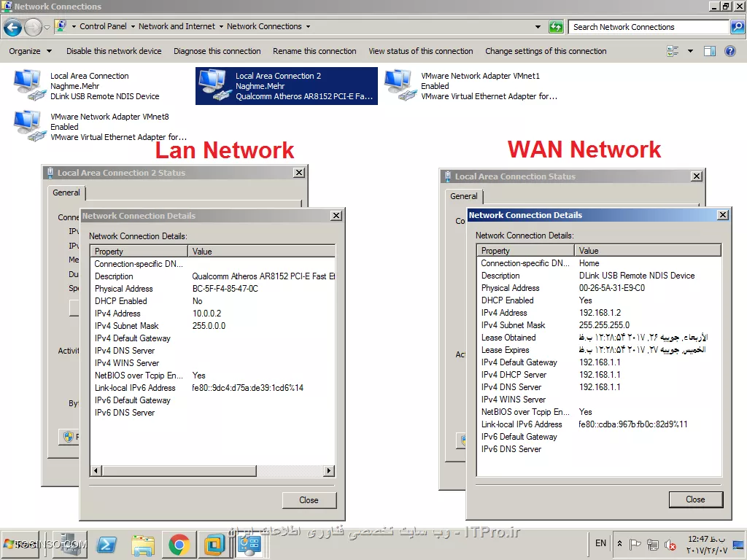Click Property column header in WAN details

(x=526, y=251)
